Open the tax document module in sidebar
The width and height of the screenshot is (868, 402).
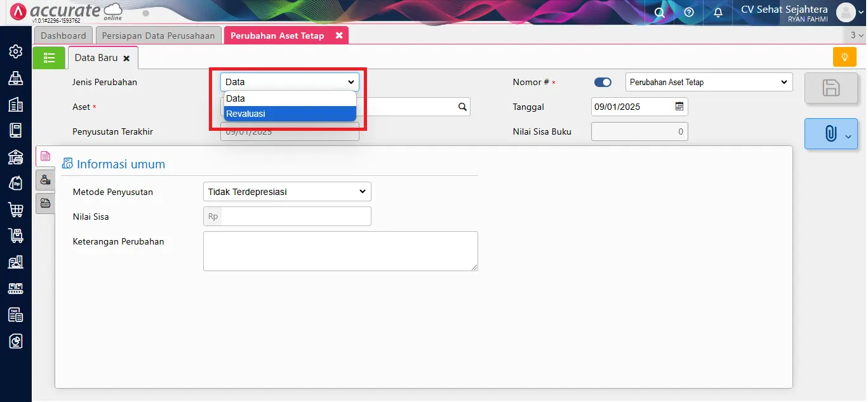(x=16, y=314)
